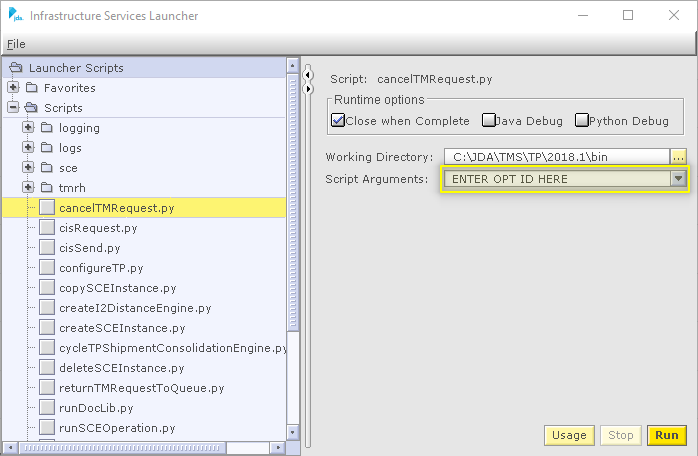This screenshot has height=456, width=698.
Task: Select cisSend.py in the tree
Action: (x=90, y=248)
